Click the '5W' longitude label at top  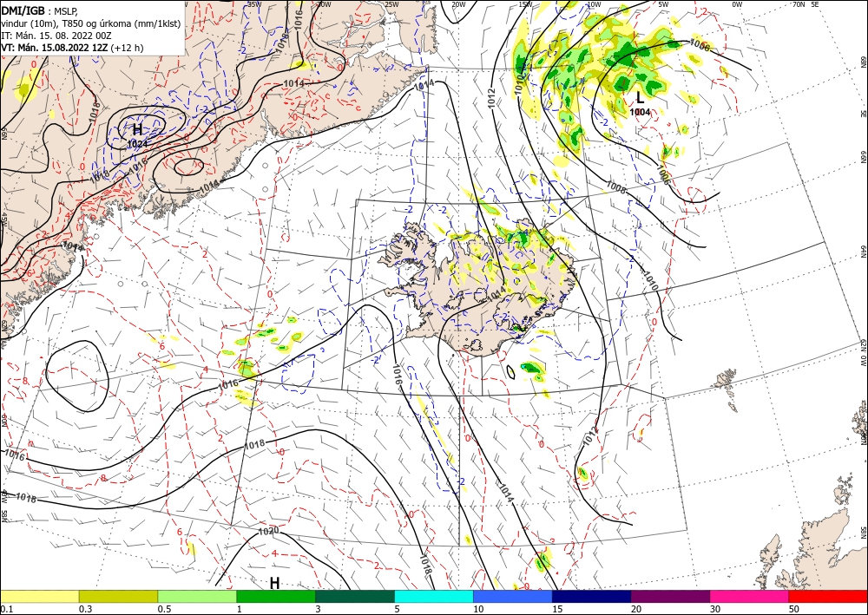coord(663,4)
